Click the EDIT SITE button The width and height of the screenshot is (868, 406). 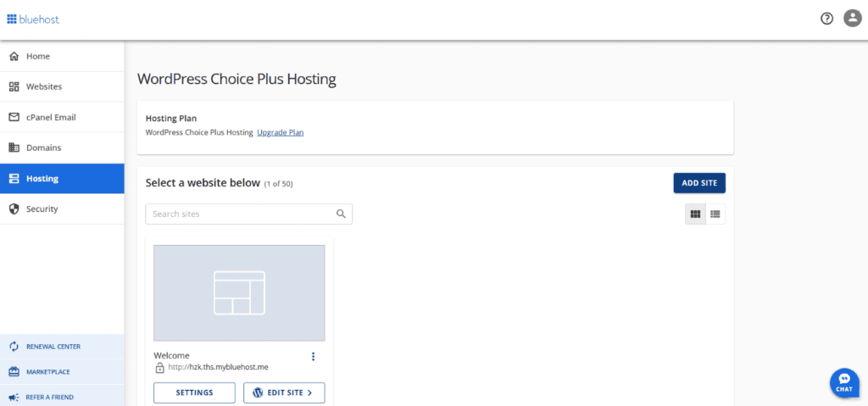coord(284,392)
